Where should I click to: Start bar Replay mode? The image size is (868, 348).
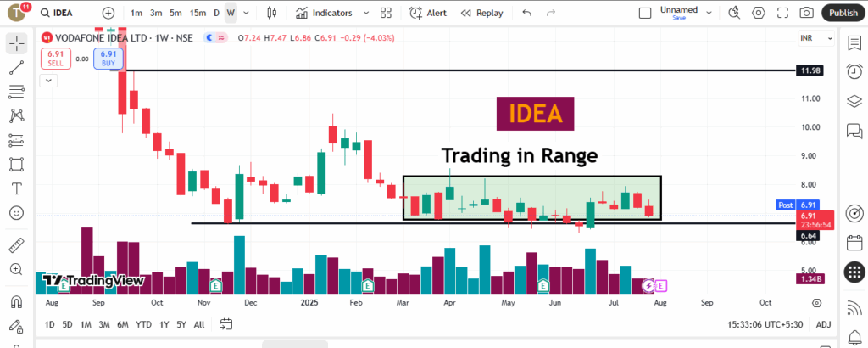[x=481, y=13]
